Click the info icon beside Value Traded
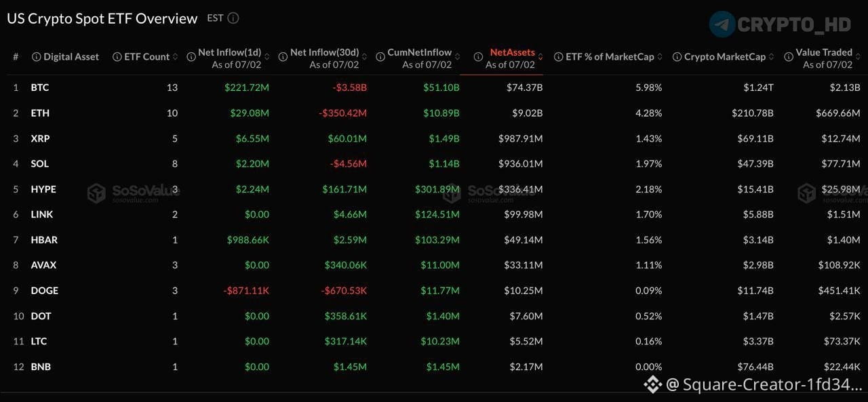 click(x=789, y=57)
